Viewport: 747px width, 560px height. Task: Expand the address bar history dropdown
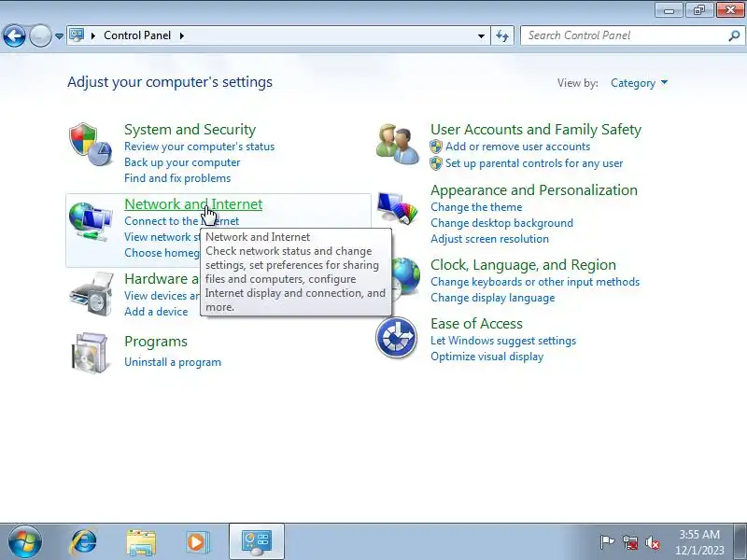coord(481,35)
